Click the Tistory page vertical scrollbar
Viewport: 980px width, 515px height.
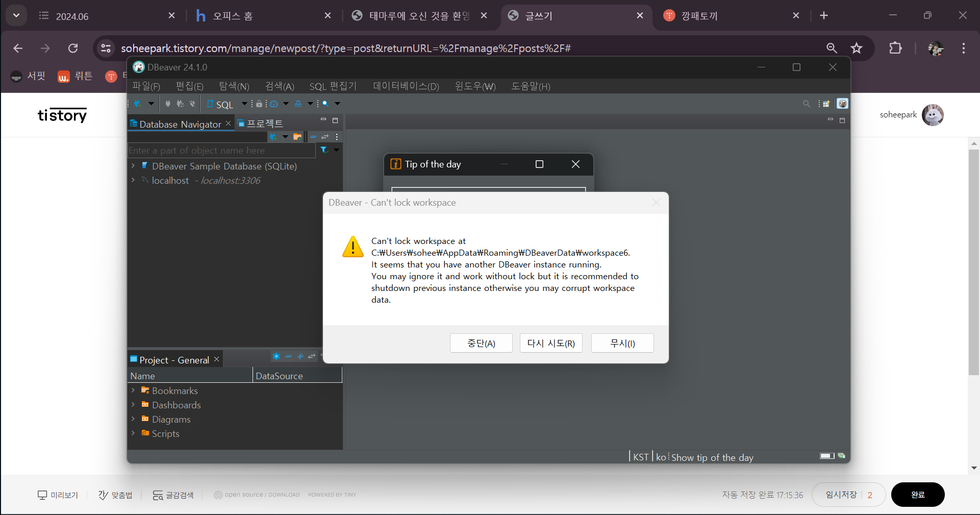pyautogui.click(x=974, y=263)
